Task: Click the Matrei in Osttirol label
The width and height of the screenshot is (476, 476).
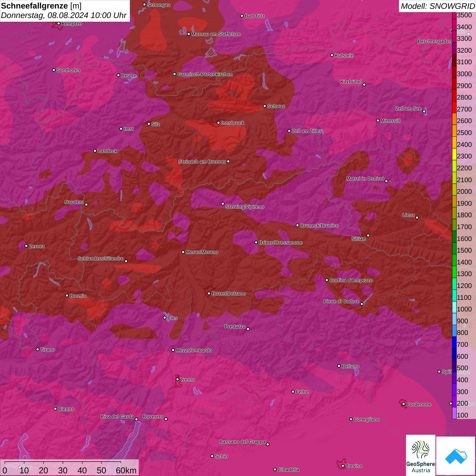Action: click(365, 178)
